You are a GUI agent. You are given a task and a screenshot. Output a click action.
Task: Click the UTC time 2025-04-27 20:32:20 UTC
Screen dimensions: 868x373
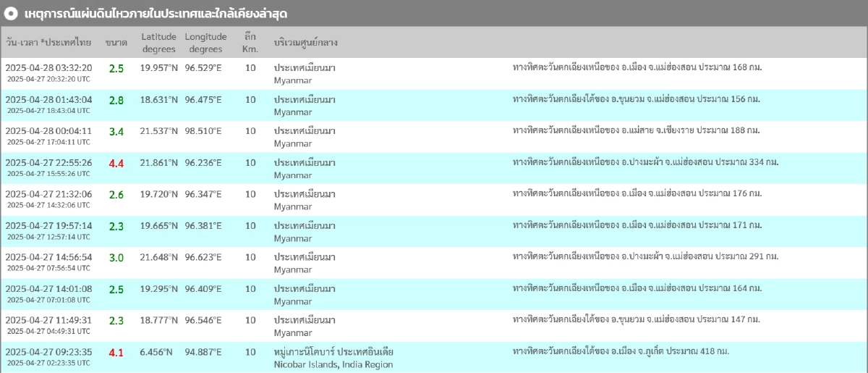coord(48,79)
